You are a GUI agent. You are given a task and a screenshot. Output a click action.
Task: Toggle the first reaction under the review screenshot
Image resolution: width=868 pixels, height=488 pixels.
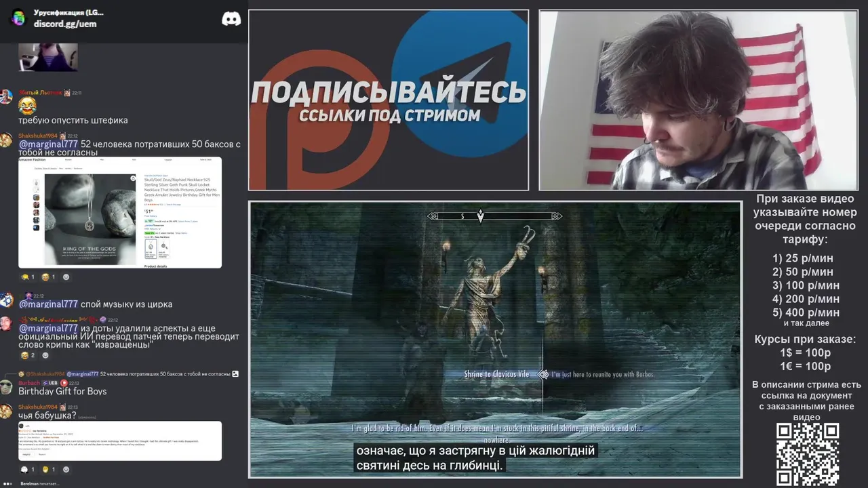[x=27, y=470]
